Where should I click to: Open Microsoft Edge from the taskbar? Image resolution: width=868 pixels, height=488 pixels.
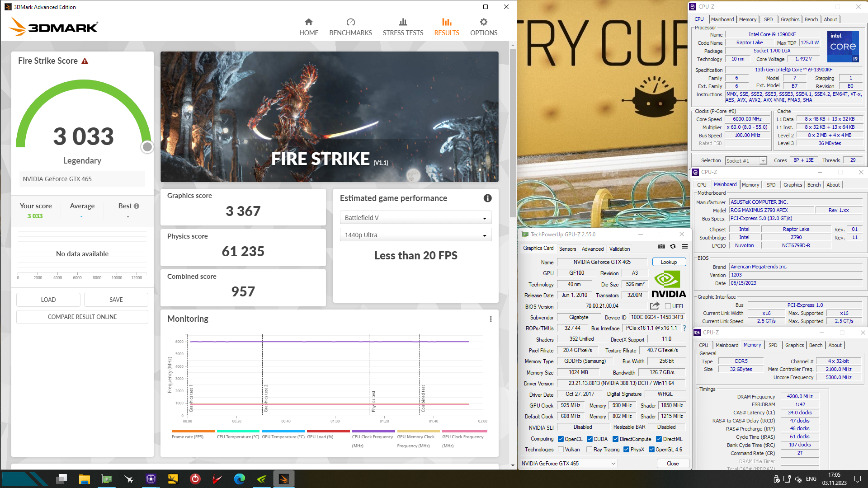pyautogui.click(x=240, y=479)
